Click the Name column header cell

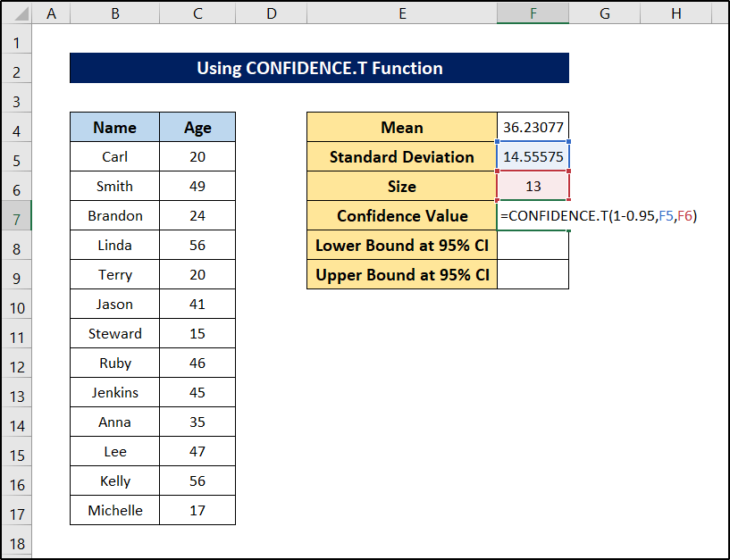pos(114,128)
